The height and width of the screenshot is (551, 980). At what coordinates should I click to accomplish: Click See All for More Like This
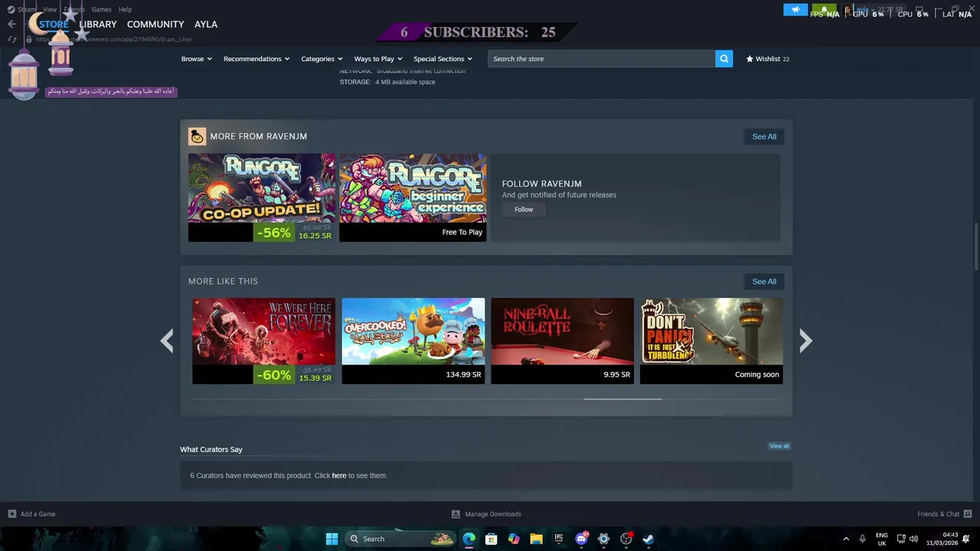click(764, 282)
